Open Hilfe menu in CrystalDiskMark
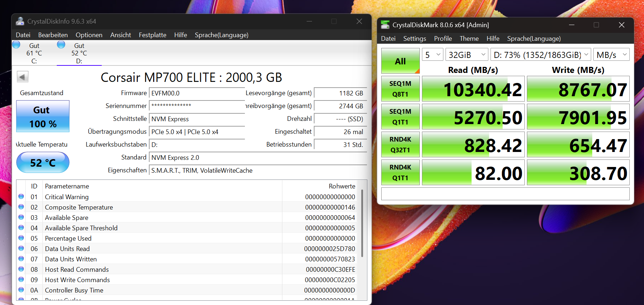Image resolution: width=644 pixels, height=305 pixels. [493, 39]
